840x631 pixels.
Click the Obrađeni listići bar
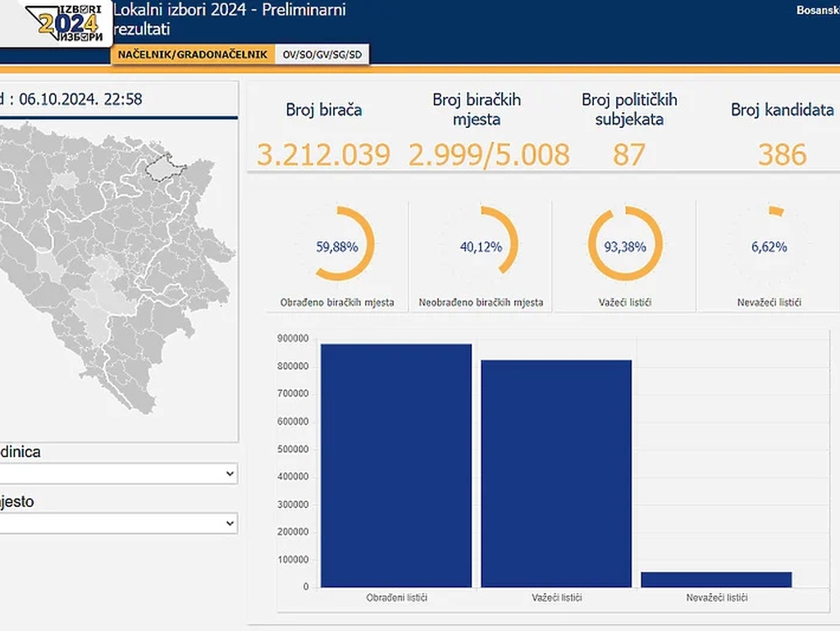[396, 465]
